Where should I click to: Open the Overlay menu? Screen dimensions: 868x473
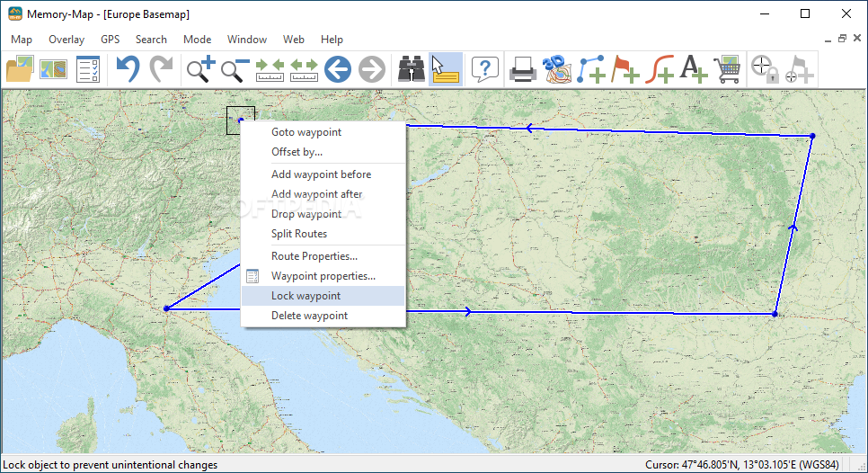[x=66, y=40]
